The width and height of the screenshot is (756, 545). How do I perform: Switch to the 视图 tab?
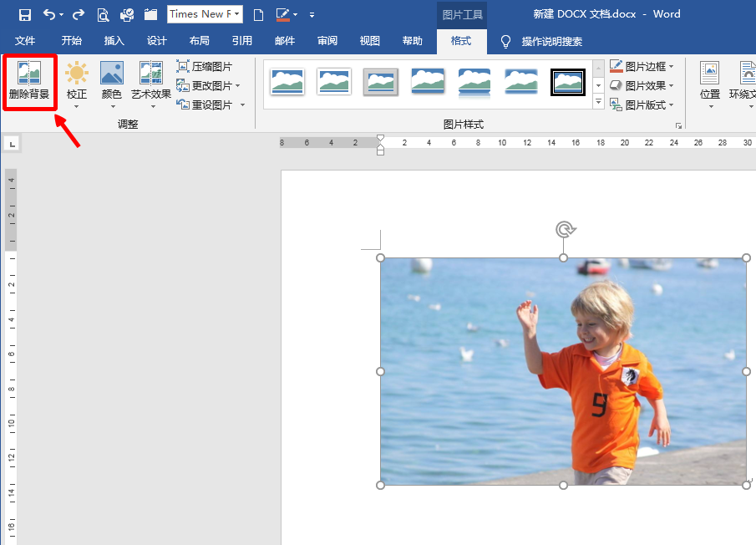coord(369,41)
